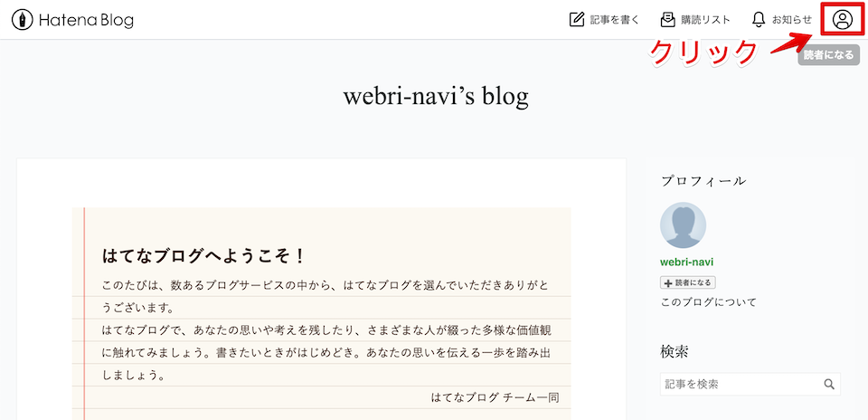
Task: Focus the 記事を検索 search field
Action: 740,384
